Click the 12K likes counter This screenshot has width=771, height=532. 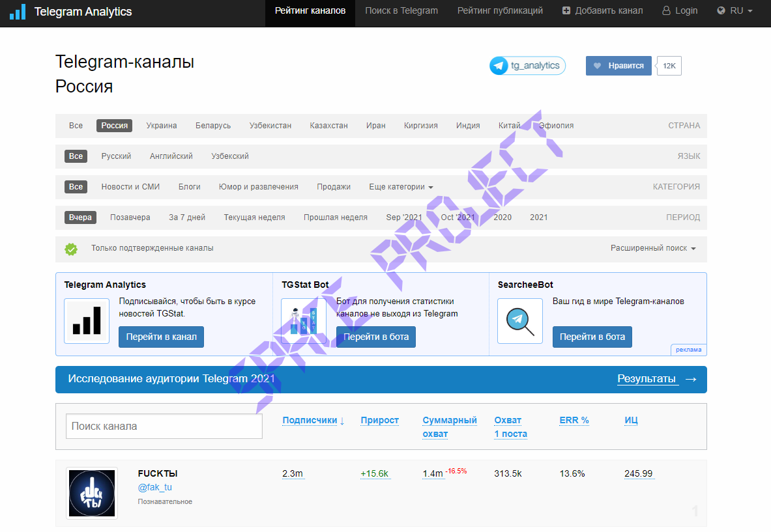(x=669, y=66)
